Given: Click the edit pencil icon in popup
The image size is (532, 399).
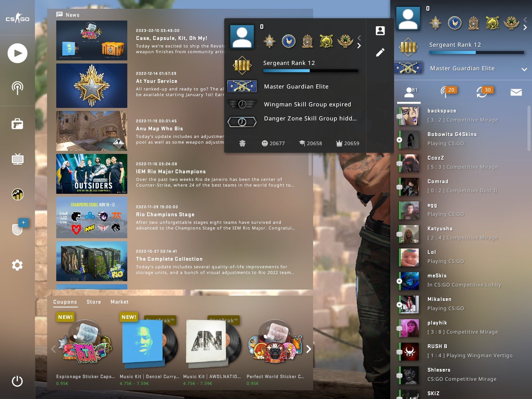Looking at the screenshot, I should tap(380, 52).
